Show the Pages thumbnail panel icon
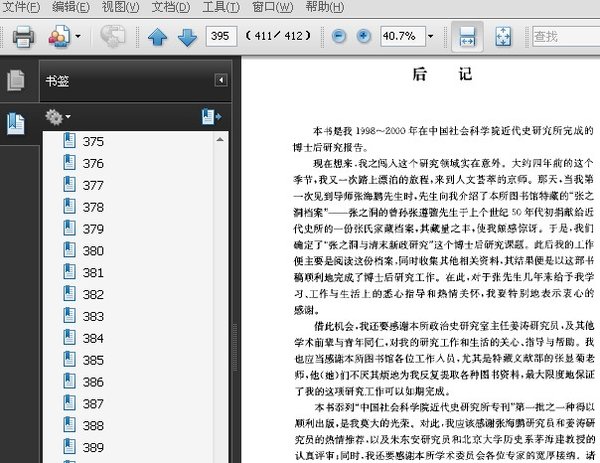600x463 pixels. coord(16,80)
